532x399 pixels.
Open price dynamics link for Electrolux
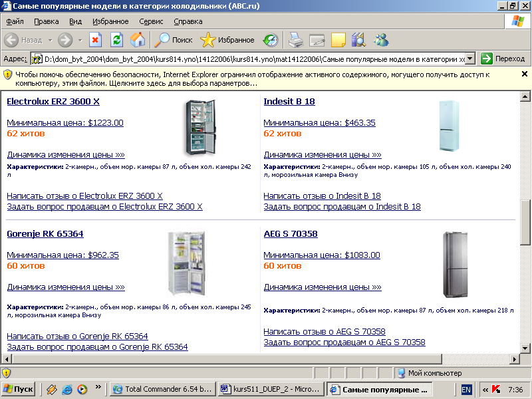[x=66, y=155]
